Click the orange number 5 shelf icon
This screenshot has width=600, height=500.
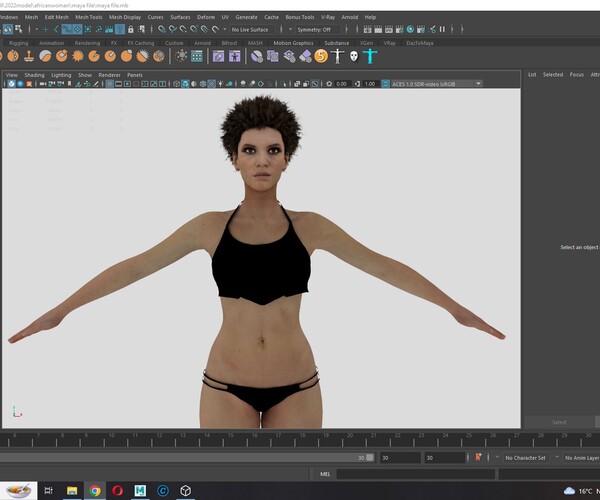point(321,56)
